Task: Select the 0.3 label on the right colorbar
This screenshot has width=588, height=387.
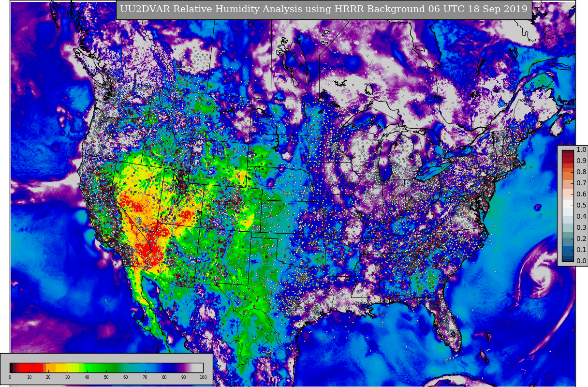Action: tap(581, 228)
